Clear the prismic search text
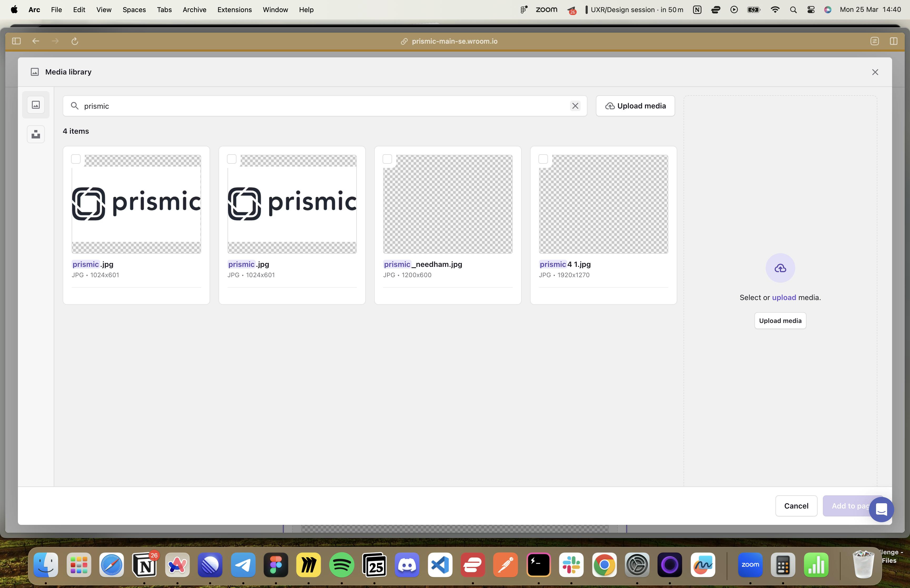Viewport: 910px width, 588px height. click(575, 106)
